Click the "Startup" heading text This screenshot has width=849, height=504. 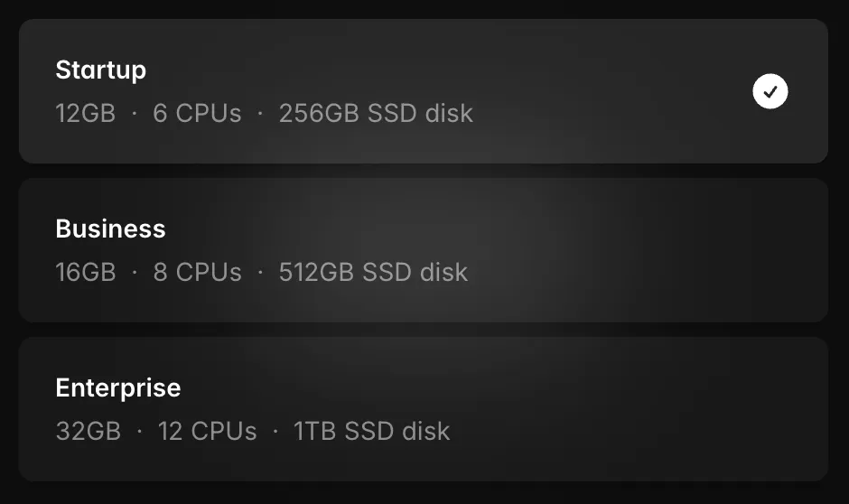point(100,70)
